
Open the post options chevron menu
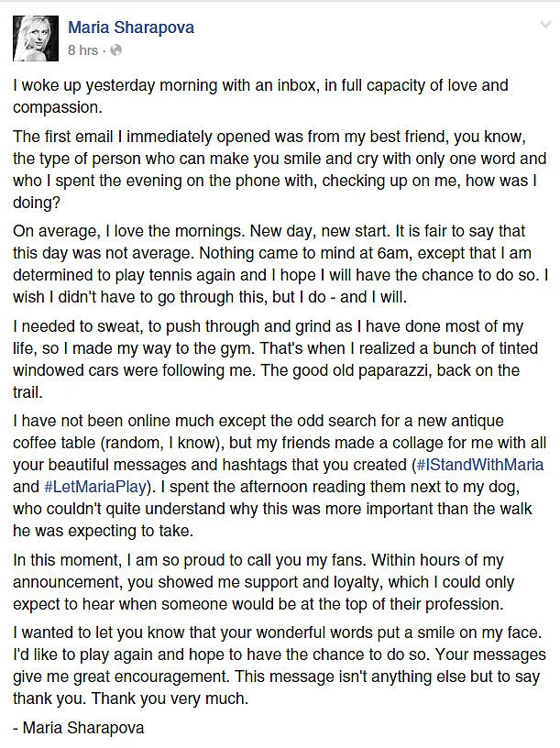[x=544, y=25]
